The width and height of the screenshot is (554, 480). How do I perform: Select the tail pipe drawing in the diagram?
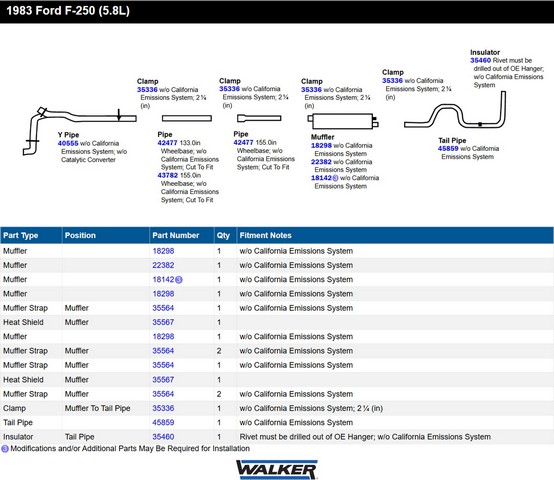pos(455,110)
